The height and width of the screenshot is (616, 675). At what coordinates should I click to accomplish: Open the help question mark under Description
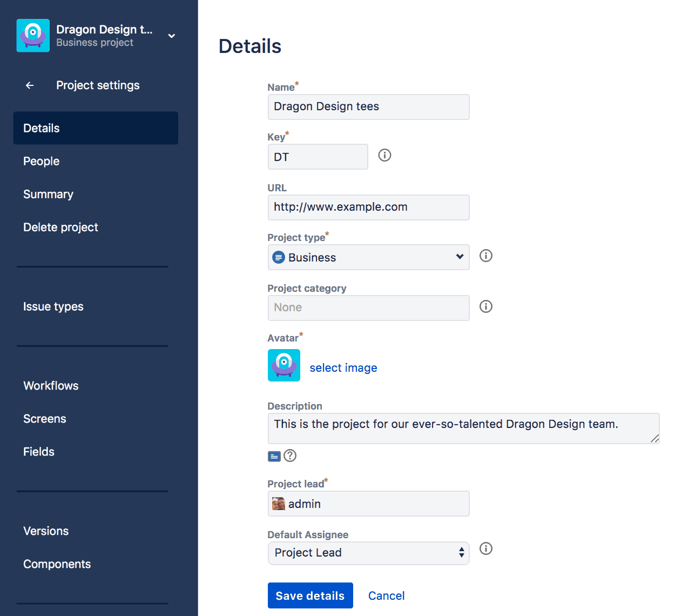(x=290, y=456)
